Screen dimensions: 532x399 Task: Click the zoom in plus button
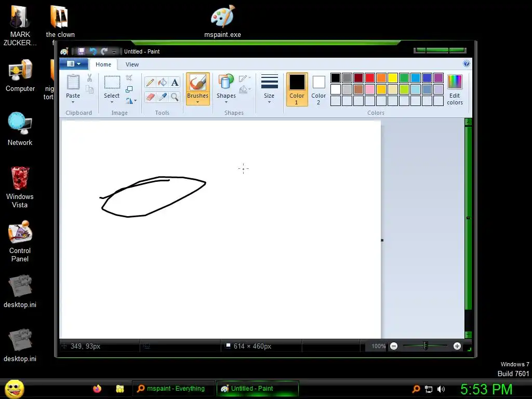tap(457, 346)
